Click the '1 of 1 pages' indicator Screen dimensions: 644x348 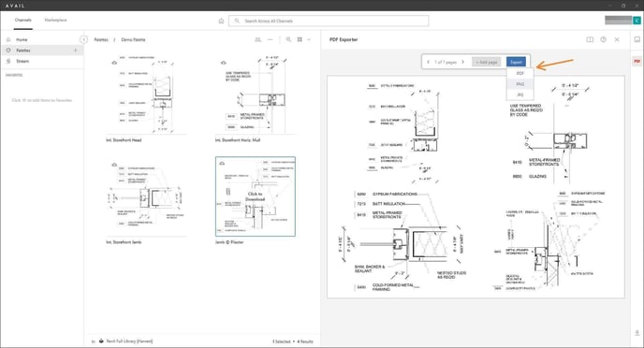446,62
